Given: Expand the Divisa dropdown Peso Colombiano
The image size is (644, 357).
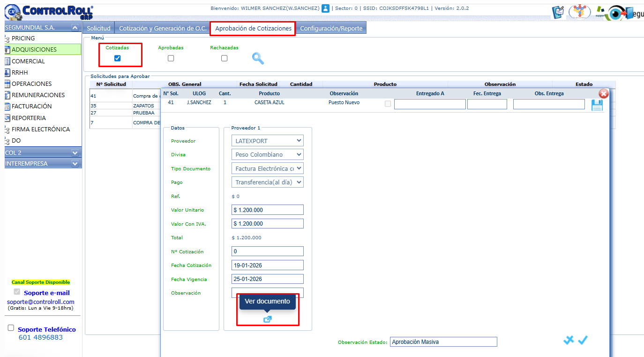Looking at the screenshot, I should coord(267,155).
